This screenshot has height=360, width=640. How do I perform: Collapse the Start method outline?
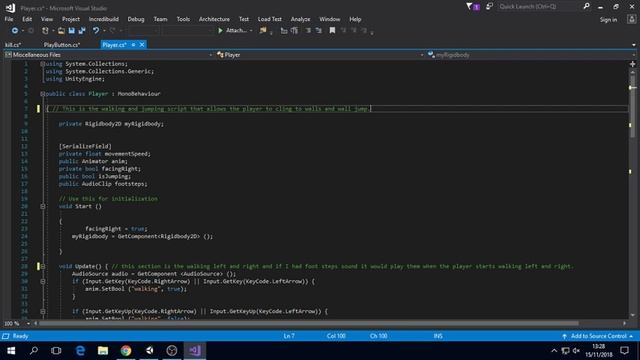pyautogui.click(x=42, y=207)
